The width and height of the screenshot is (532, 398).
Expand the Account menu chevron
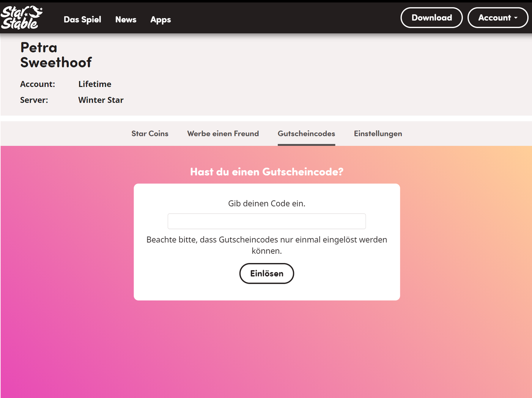pyautogui.click(x=516, y=17)
